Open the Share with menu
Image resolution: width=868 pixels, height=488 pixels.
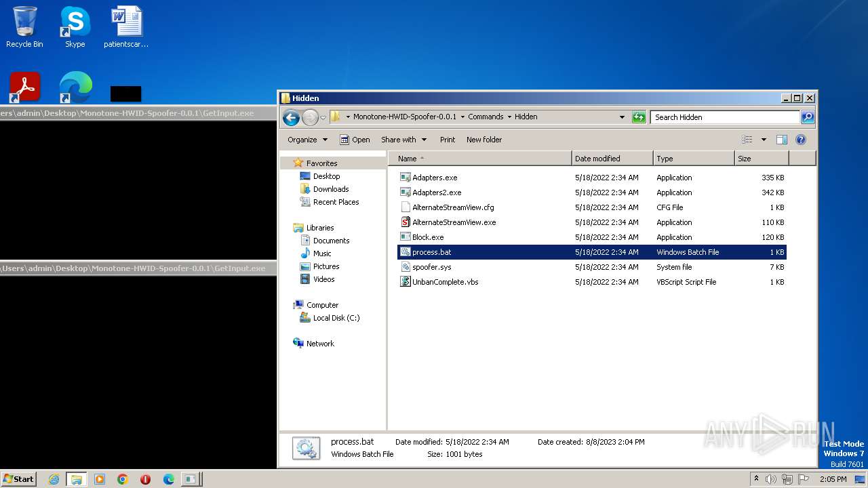coord(403,140)
